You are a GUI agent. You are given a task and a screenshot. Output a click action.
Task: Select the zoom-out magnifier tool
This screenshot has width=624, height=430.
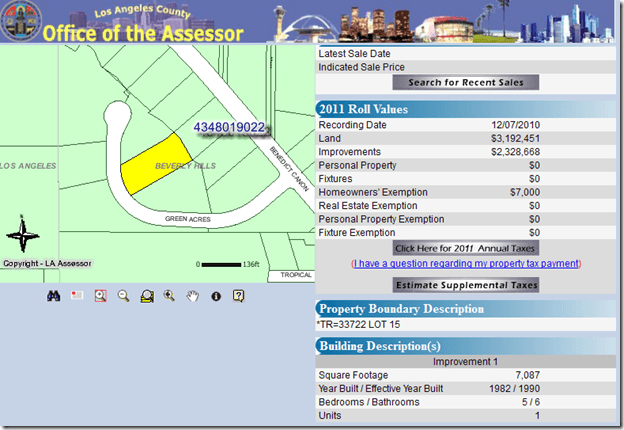point(124,296)
